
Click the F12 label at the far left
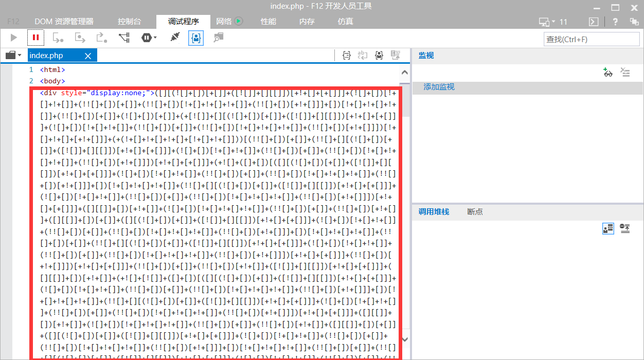tap(13, 22)
